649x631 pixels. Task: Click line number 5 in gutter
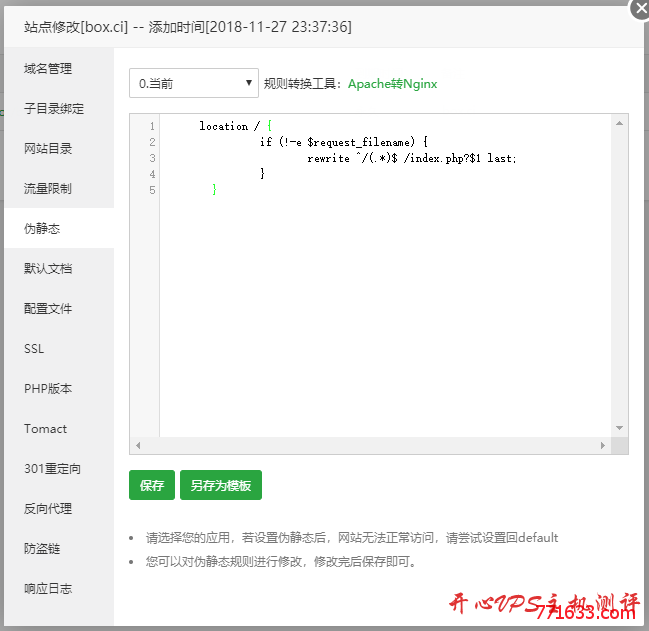click(152, 190)
